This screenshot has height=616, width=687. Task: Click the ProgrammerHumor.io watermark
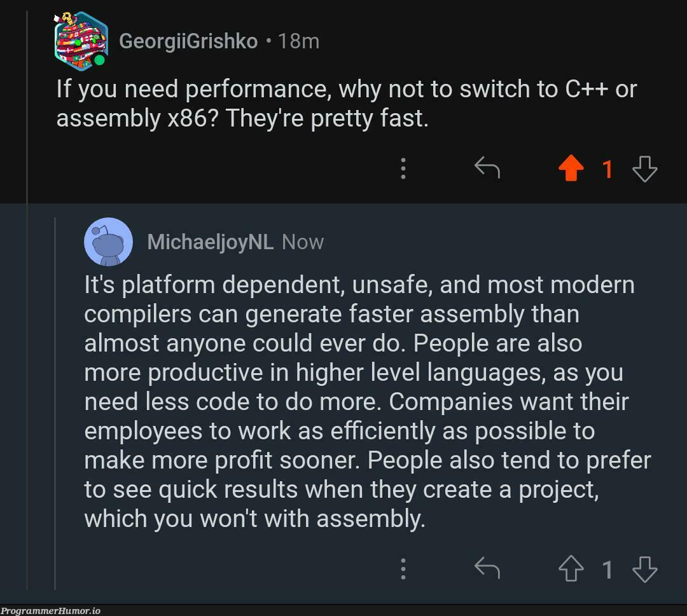50,611
